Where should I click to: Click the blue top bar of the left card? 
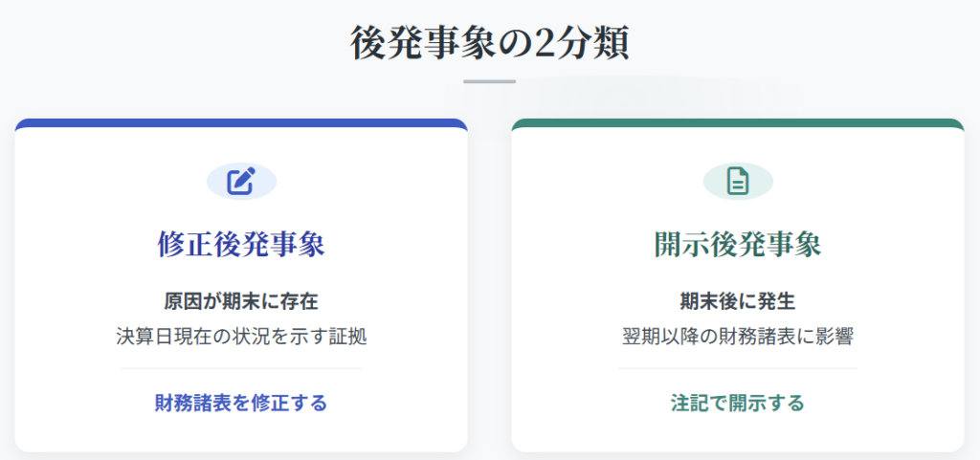point(241,123)
